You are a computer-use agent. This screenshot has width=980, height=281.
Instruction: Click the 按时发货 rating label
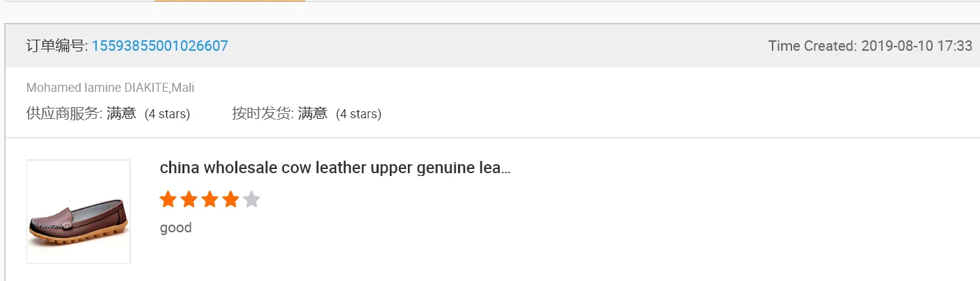pos(263,113)
